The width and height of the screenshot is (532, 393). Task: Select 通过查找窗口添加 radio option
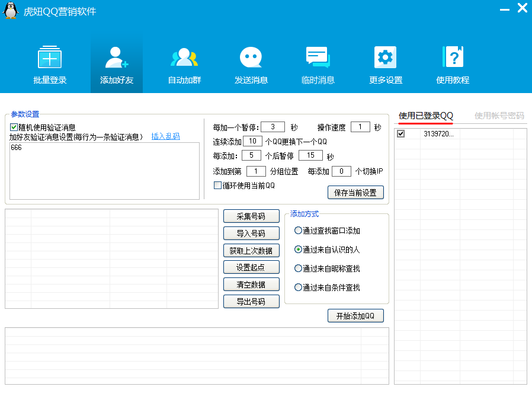(x=298, y=231)
